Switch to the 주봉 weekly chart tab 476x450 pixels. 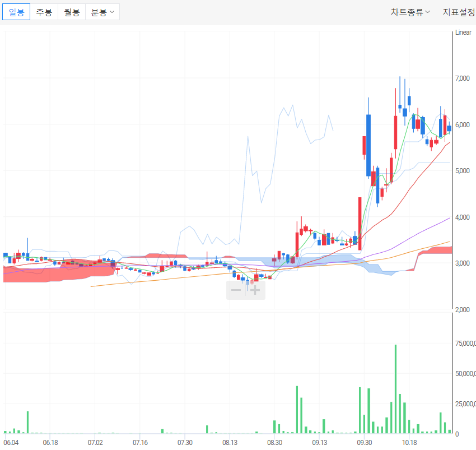pos(44,12)
